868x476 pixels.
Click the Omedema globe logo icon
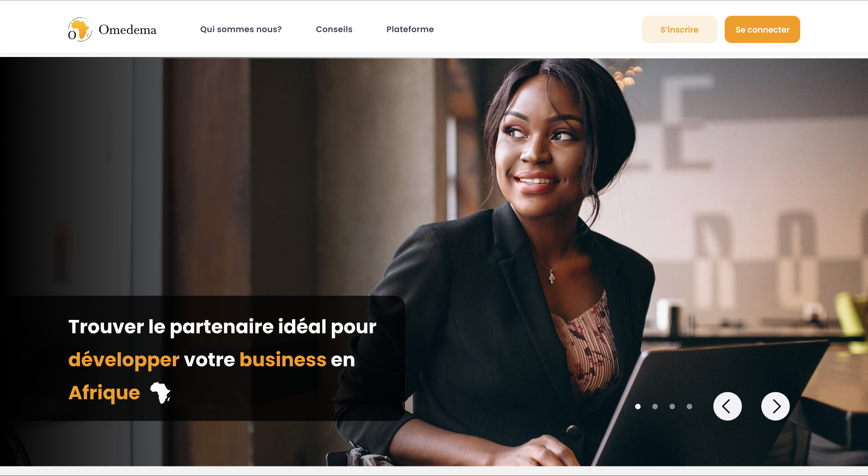tap(80, 29)
